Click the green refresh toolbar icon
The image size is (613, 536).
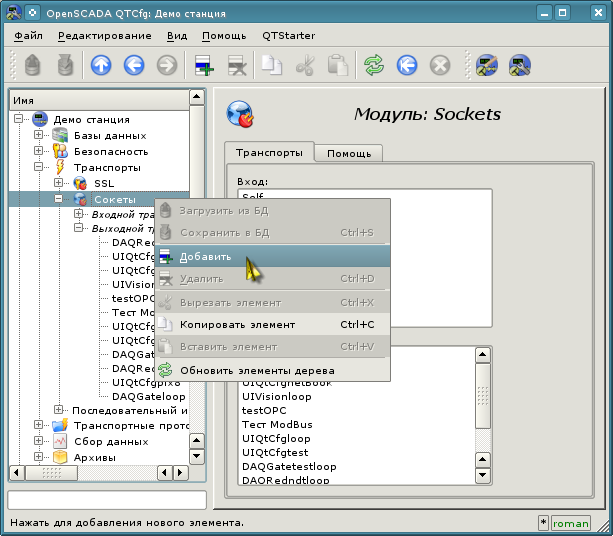tap(374, 66)
